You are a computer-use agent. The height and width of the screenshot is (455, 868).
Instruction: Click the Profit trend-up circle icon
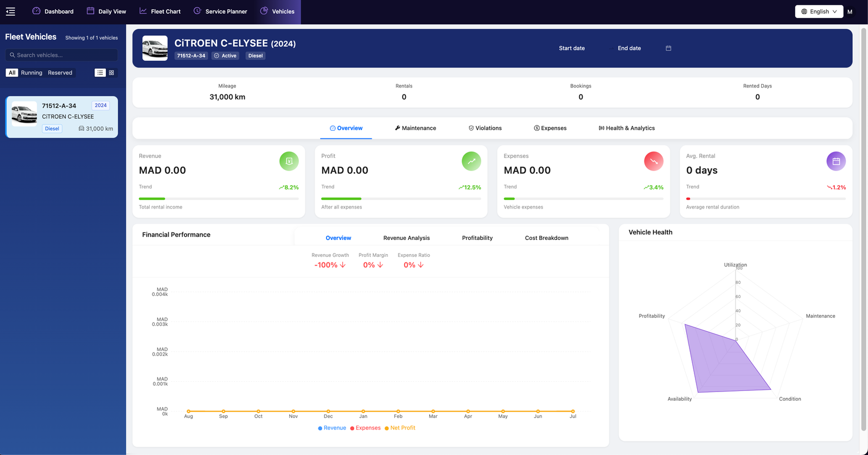[x=471, y=161]
